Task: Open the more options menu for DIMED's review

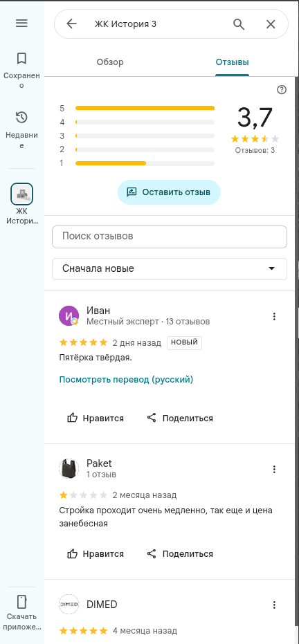Action: coord(274,605)
